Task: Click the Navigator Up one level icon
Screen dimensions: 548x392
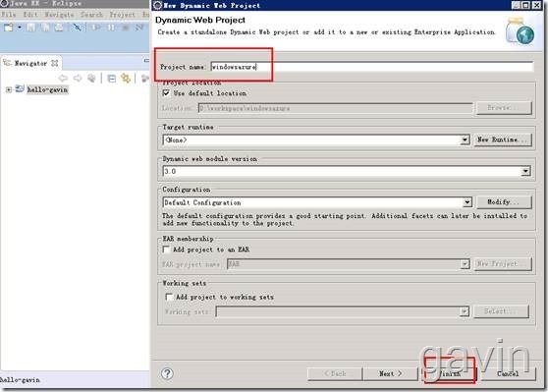Action: click(x=91, y=78)
